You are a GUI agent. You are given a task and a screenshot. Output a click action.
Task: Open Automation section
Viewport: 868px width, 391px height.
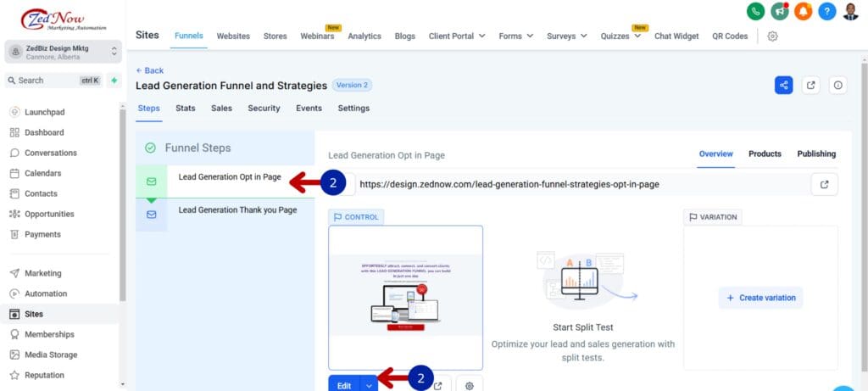tap(46, 293)
